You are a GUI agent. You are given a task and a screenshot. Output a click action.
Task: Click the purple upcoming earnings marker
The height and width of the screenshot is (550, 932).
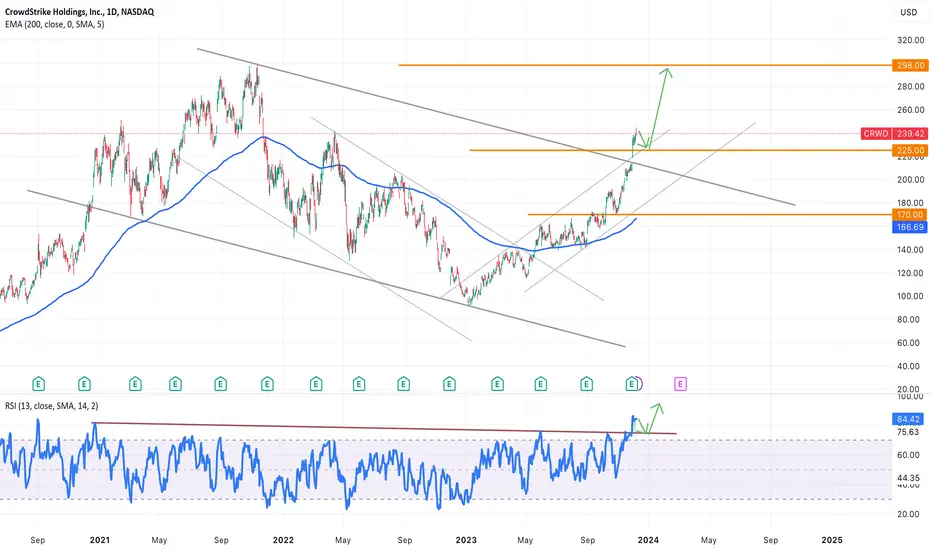pos(680,384)
